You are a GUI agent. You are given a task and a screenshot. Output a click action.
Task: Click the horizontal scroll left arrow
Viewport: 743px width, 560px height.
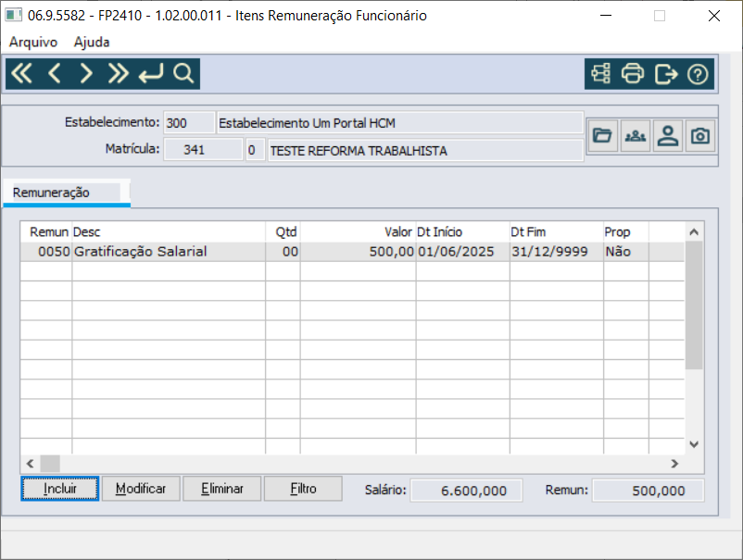click(x=30, y=464)
